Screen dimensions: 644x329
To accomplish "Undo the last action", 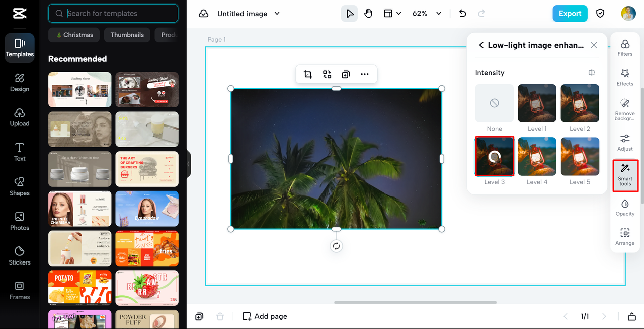I will 463,14.
